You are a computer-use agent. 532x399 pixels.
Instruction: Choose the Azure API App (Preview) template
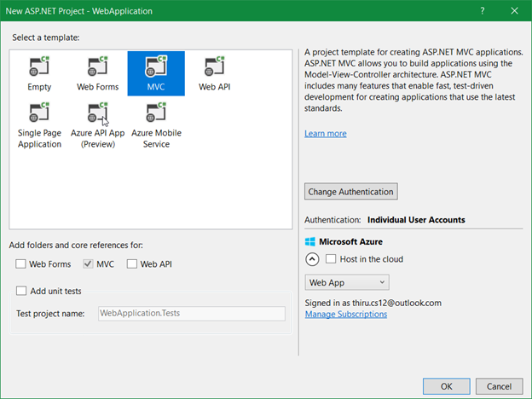click(x=98, y=124)
